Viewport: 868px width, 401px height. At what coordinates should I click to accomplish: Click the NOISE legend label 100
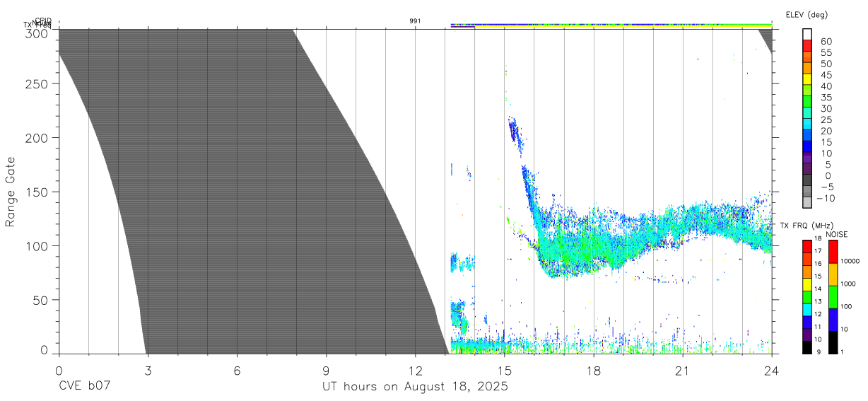point(846,306)
